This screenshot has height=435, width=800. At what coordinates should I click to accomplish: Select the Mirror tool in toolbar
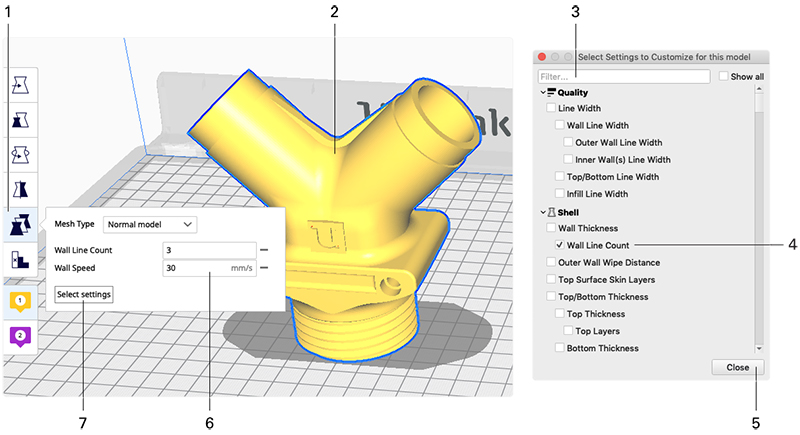pyautogui.click(x=20, y=189)
